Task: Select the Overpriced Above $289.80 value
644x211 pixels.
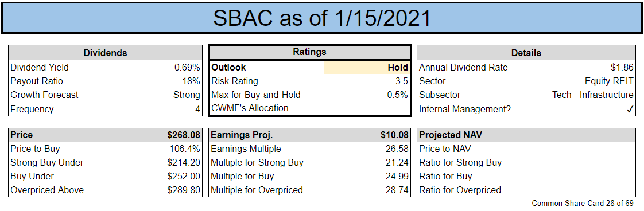Action: (184, 190)
